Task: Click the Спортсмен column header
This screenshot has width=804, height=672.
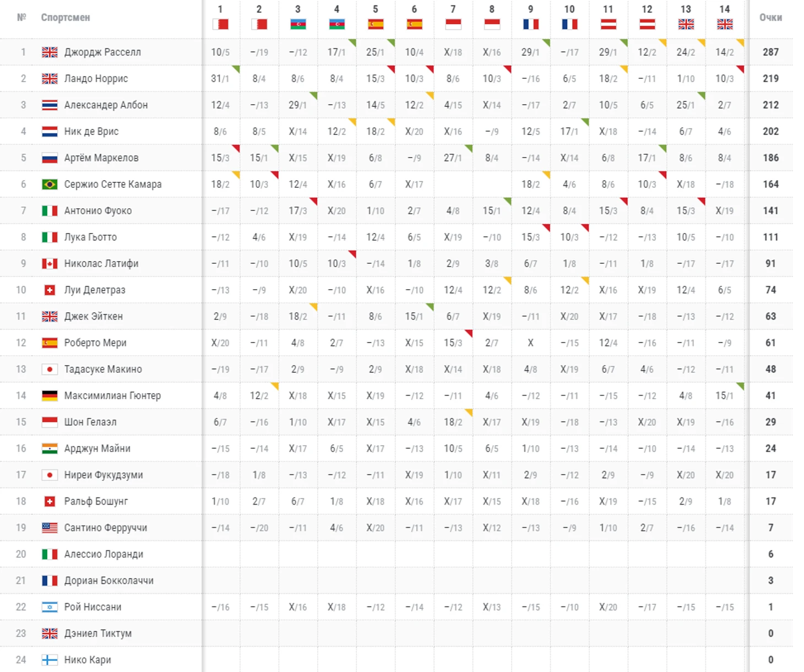Action: click(x=66, y=18)
